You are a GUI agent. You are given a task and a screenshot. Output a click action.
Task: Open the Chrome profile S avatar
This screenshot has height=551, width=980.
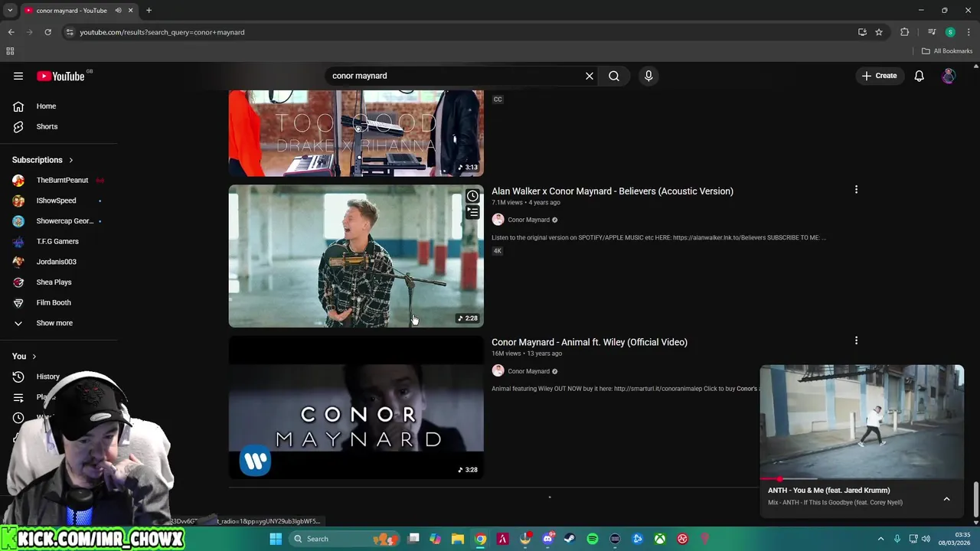950,32
